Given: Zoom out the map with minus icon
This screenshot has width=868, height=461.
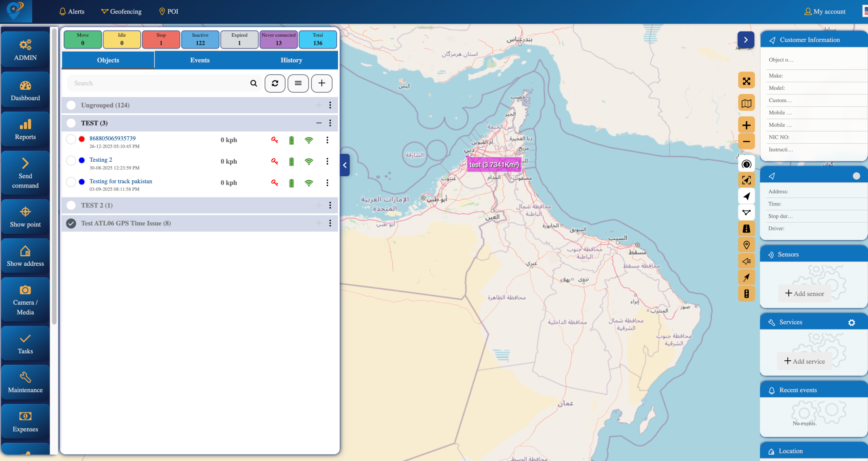Looking at the screenshot, I should click(x=746, y=141).
